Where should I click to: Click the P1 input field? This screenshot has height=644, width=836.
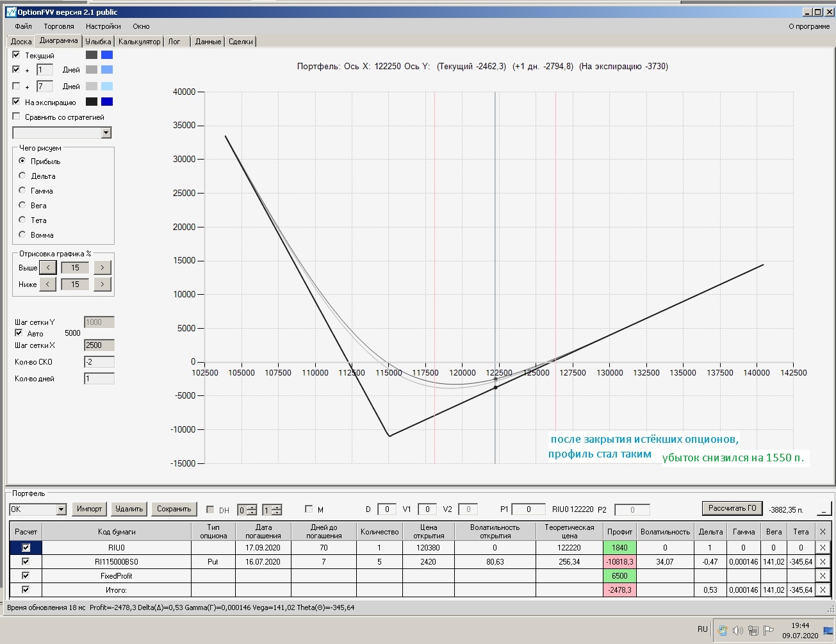(x=529, y=509)
